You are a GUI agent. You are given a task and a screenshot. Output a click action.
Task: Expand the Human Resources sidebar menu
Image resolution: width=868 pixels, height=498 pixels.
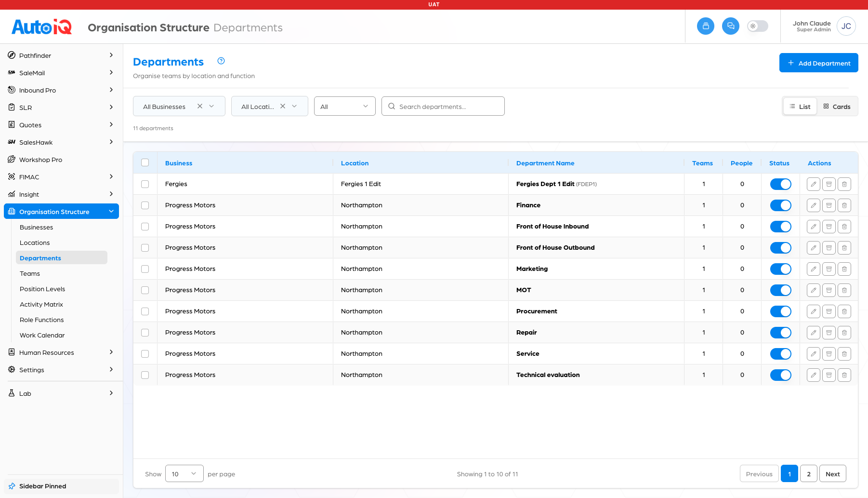(61, 352)
